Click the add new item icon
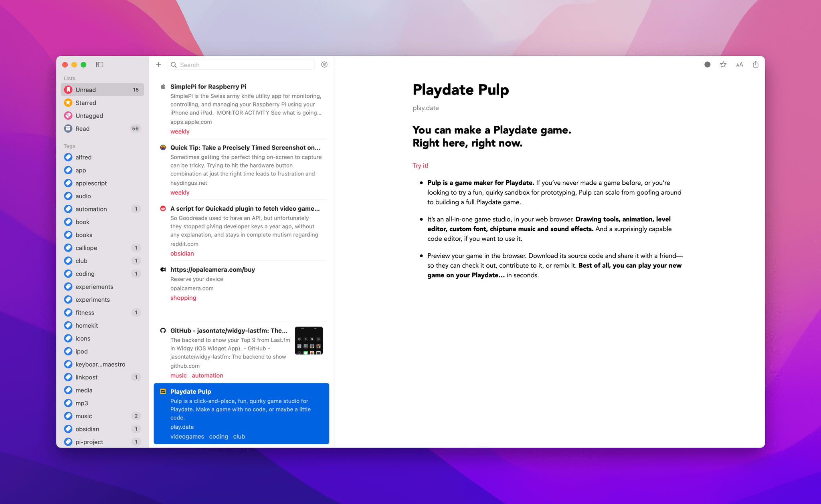 (158, 65)
